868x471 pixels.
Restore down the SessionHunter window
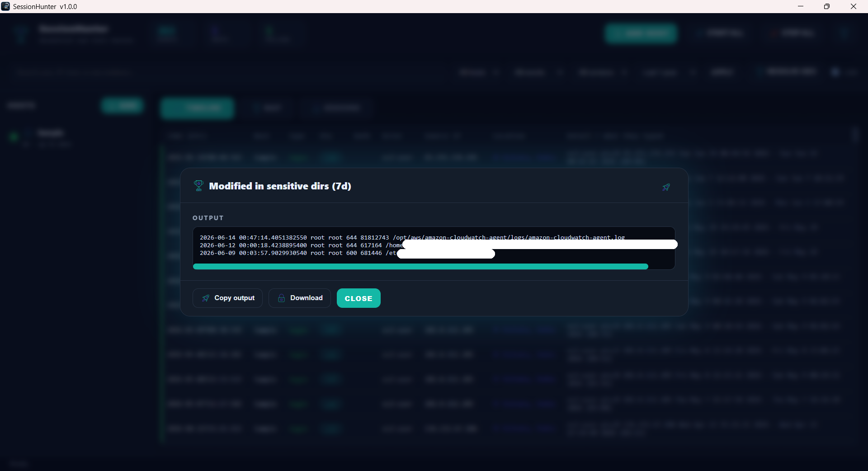point(827,6)
